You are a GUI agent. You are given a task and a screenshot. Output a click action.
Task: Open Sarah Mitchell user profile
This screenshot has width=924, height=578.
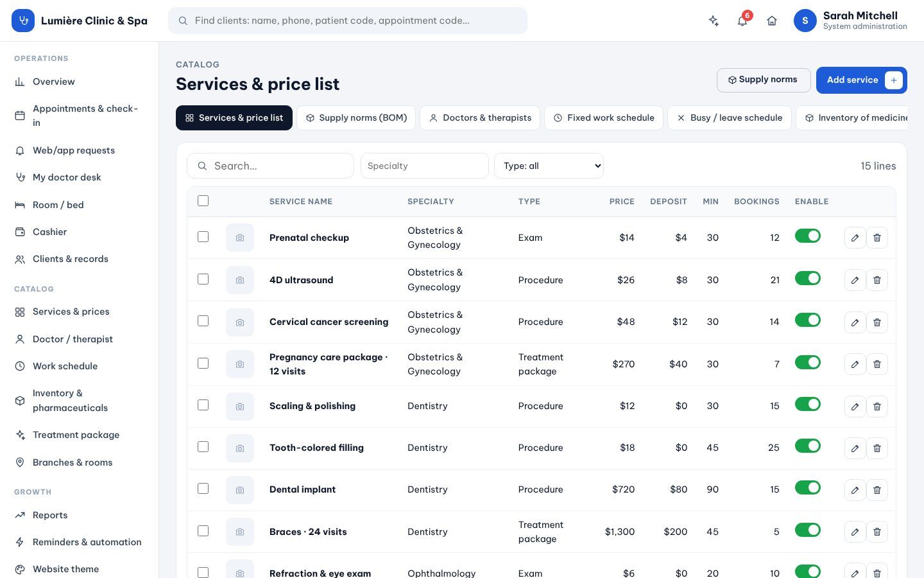tap(851, 21)
